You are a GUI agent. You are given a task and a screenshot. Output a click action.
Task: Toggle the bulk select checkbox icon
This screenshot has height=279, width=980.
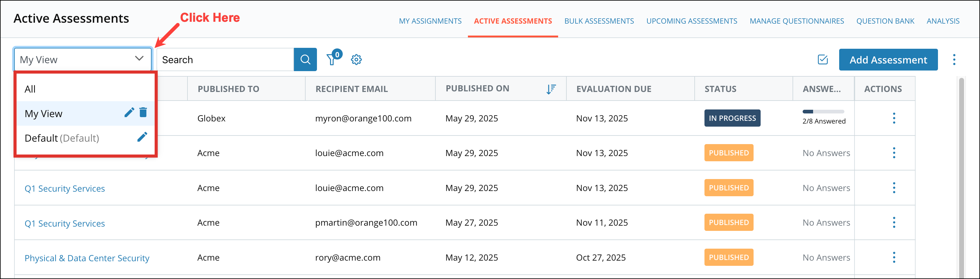click(x=823, y=60)
